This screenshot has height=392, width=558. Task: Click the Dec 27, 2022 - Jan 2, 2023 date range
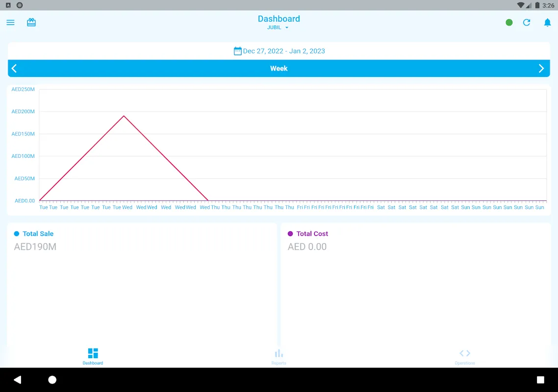click(284, 51)
